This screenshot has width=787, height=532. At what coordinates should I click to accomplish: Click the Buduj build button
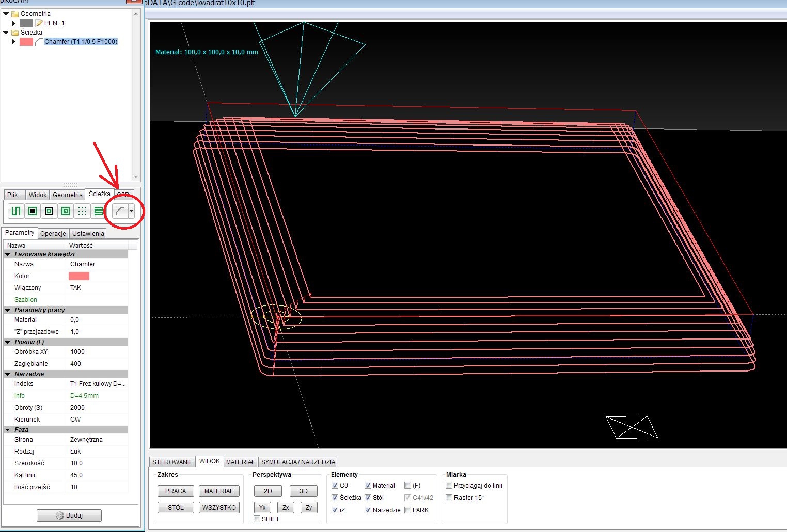pos(69,515)
